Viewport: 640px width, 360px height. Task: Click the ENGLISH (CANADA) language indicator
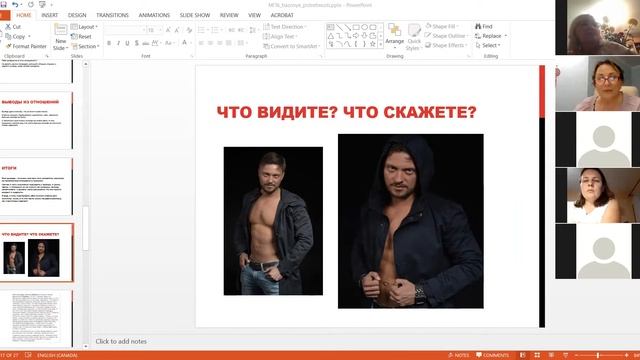point(57,356)
